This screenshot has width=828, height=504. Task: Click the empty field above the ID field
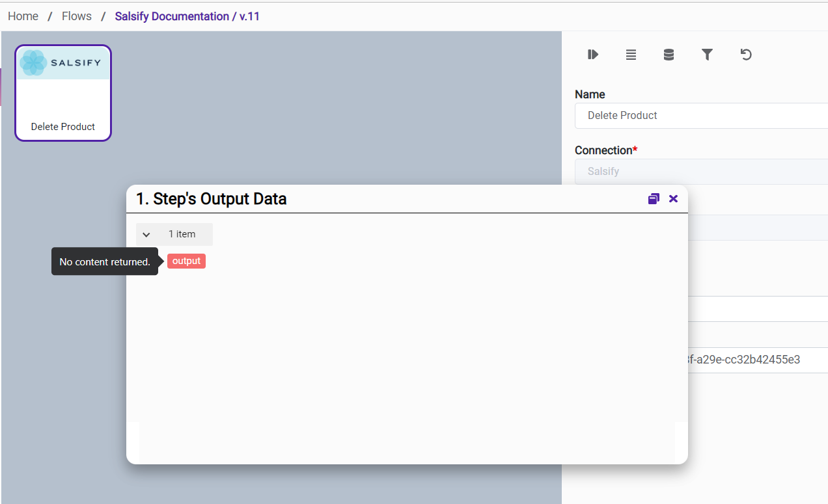[x=755, y=309]
